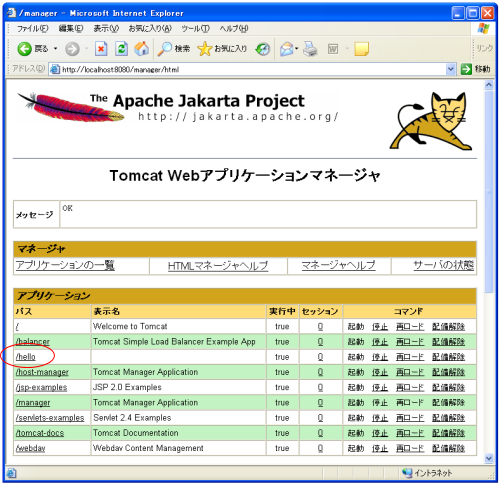Open the Favorites (お気に入り) menu
This screenshot has height=484, width=500.
[150, 29]
